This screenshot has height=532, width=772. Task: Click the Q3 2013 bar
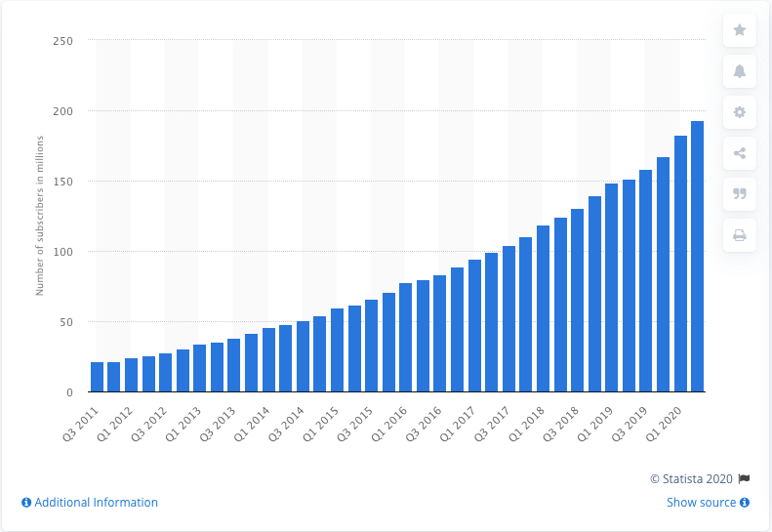point(234,365)
